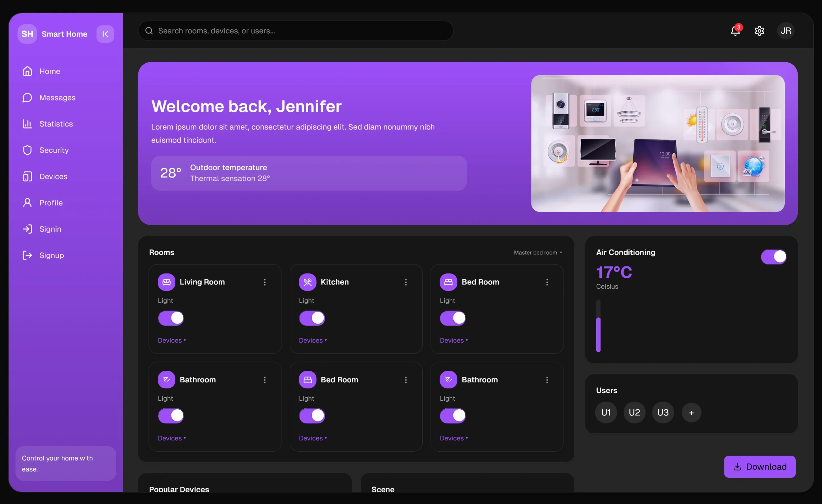Open the Signin page
The width and height of the screenshot is (822, 504).
51,229
